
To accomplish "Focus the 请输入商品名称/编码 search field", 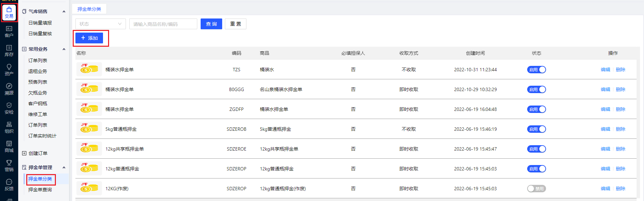I will tap(163, 24).
